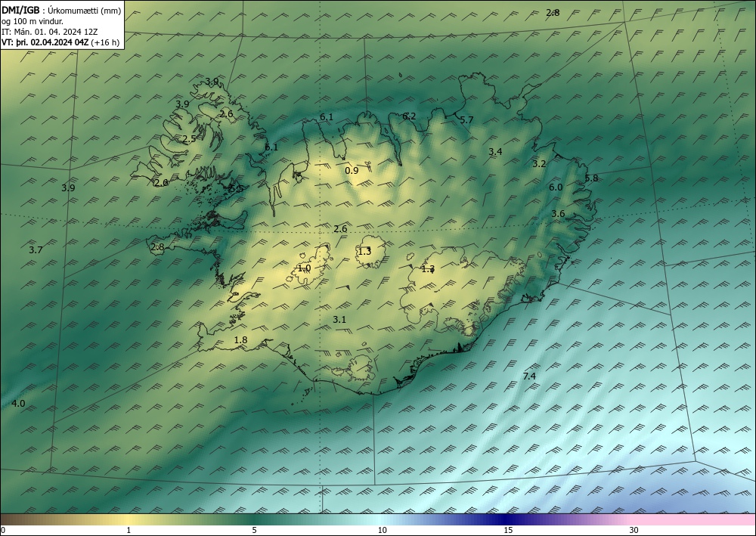Click the 'VT: þri. 02.04.2024 04Z (+16 h)' line

pyautogui.click(x=60, y=42)
